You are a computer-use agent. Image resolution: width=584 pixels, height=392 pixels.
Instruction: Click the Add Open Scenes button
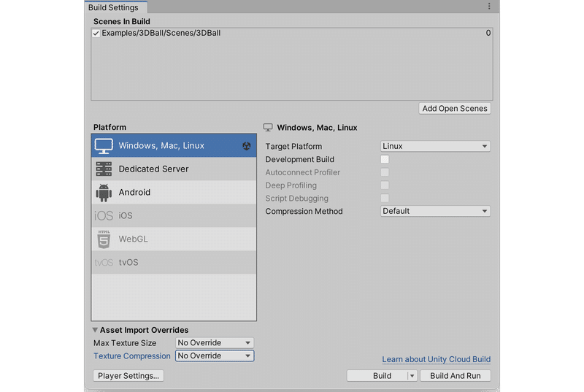[454, 109]
